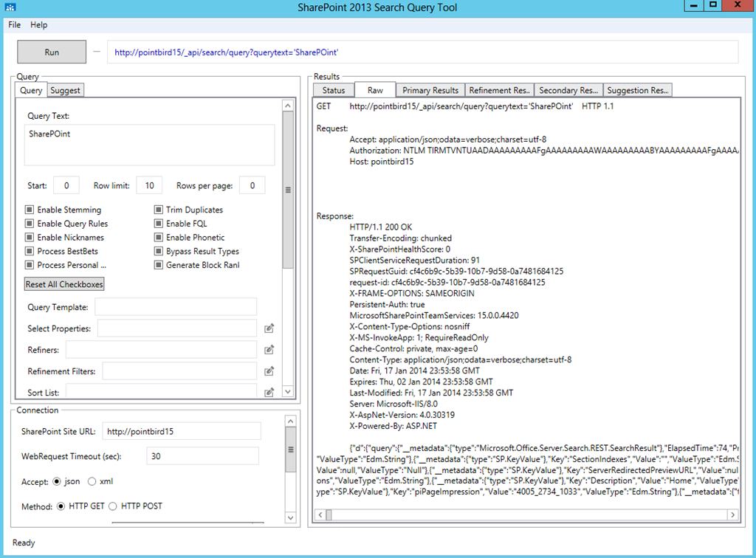The image size is (756, 558).
Task: Click the Query Template input field
Action: point(176,307)
